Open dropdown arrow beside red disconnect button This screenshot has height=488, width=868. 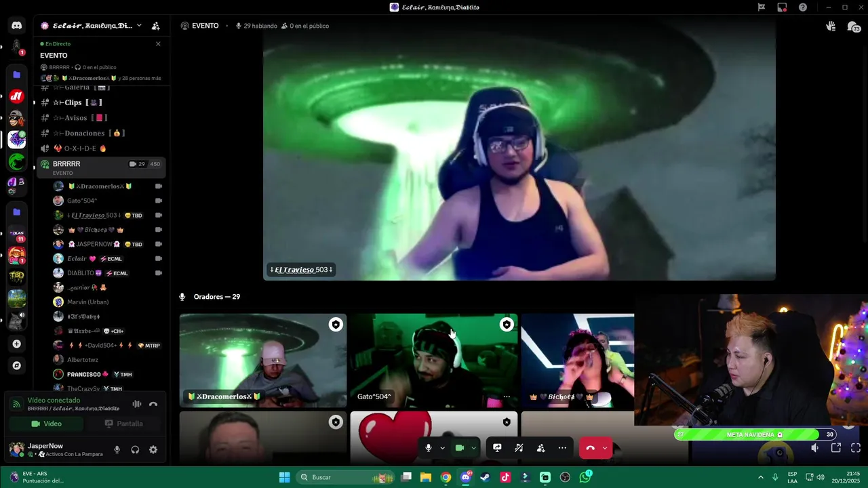click(605, 448)
